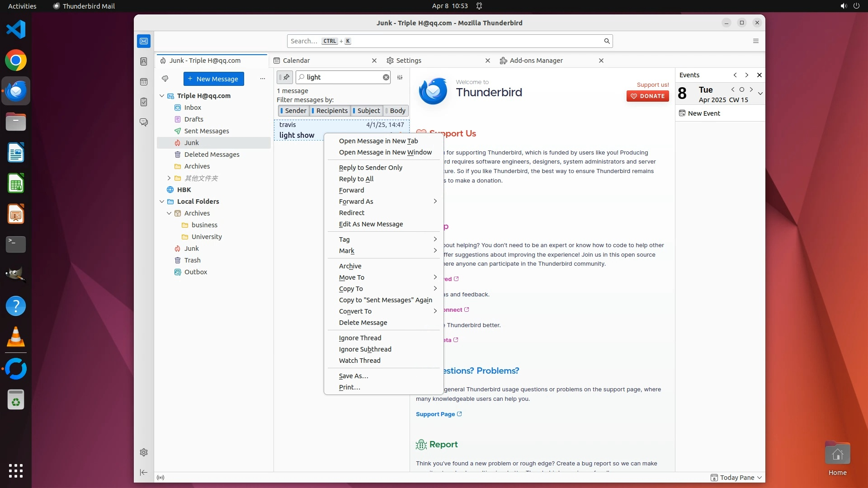Toggle the Sender filter button
Image resolution: width=868 pixels, height=488 pixels.
pos(293,111)
